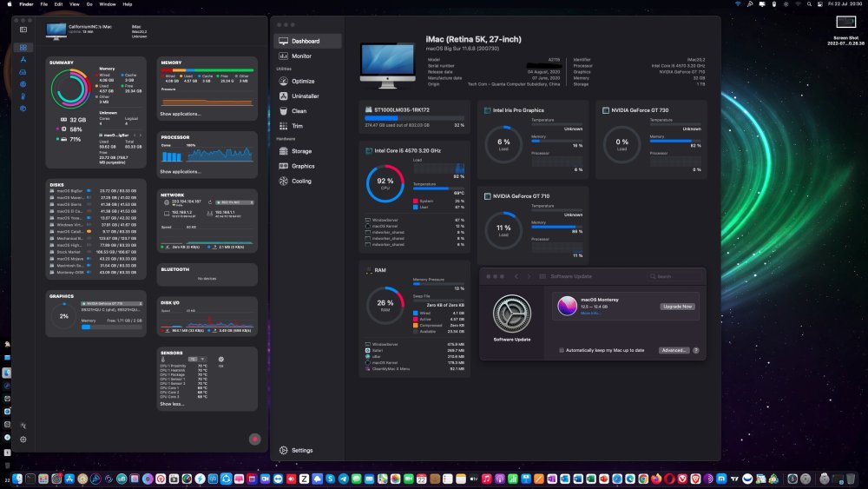
Task: Open gear settings at bottom of left sidebar
Action: click(23, 439)
